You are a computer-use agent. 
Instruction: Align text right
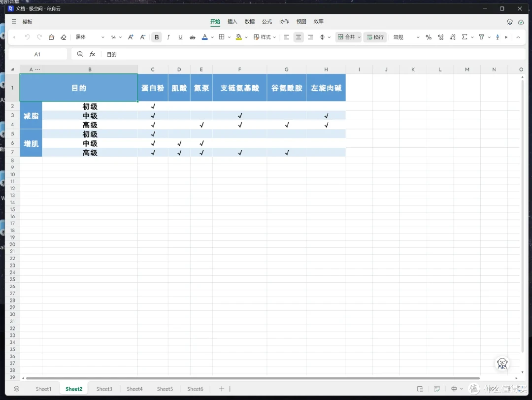coord(310,37)
